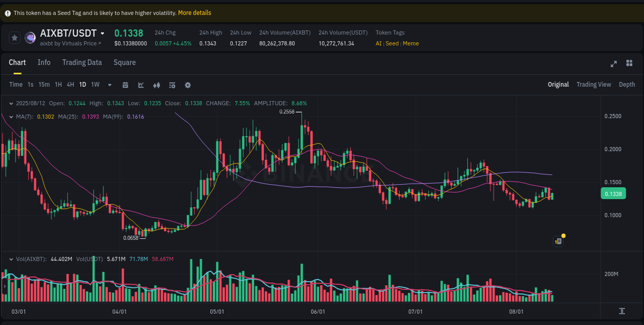Collapse the OHLC data row chevron

[10, 103]
